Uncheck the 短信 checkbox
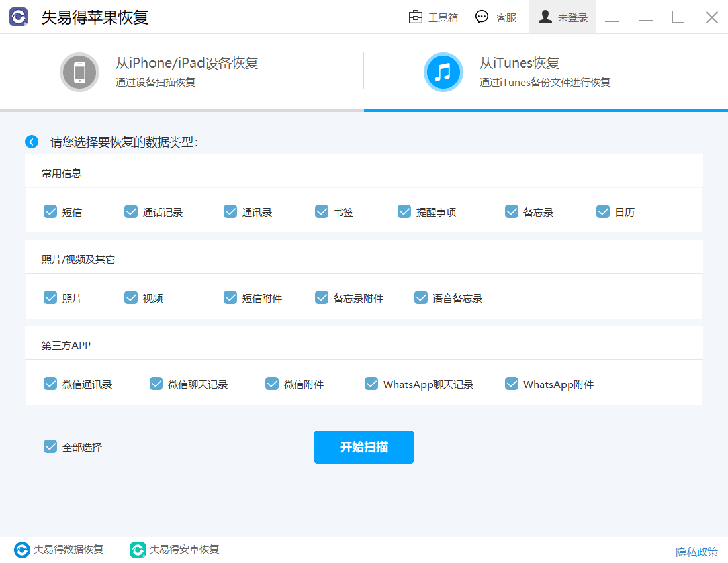The width and height of the screenshot is (728, 563). (x=50, y=211)
